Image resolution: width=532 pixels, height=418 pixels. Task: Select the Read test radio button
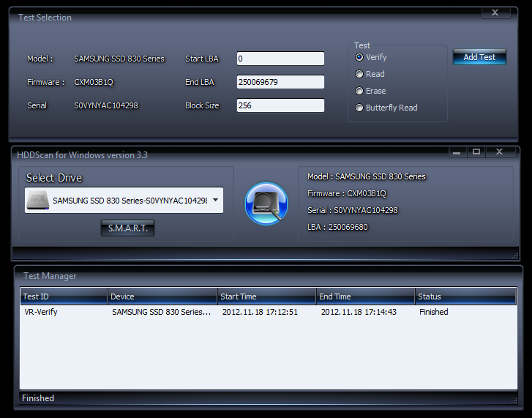coord(359,74)
